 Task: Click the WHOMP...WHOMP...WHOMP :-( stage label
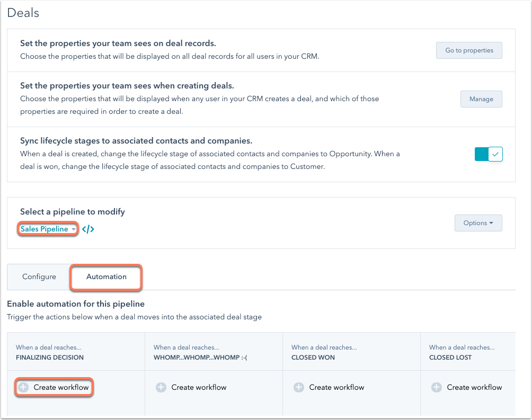point(200,357)
